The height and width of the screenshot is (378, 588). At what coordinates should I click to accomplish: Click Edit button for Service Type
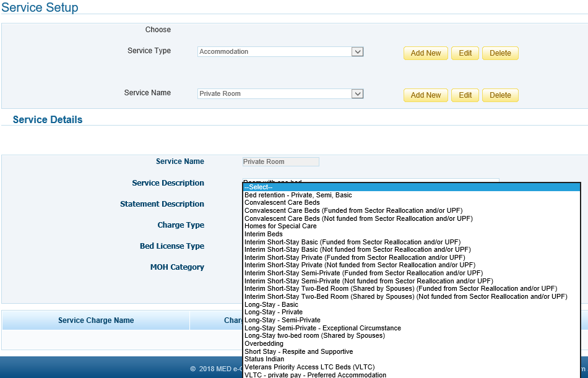pyautogui.click(x=465, y=53)
